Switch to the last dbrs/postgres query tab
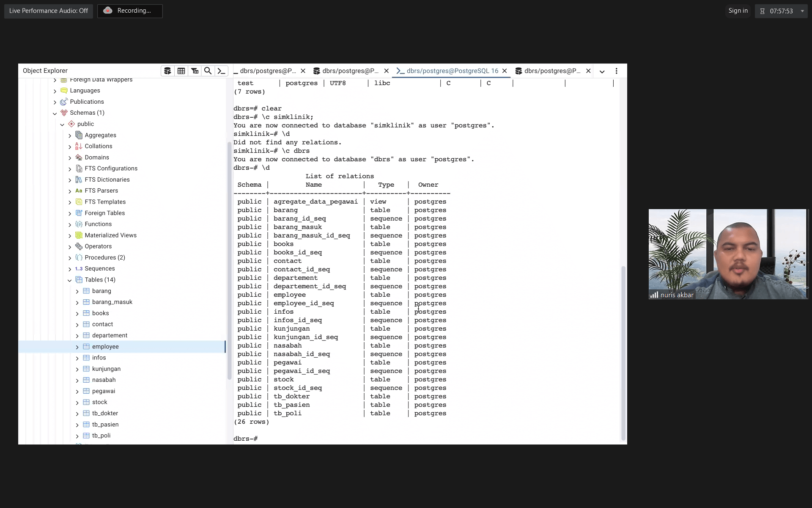Screen dimensions: 812x508 pos(551,71)
